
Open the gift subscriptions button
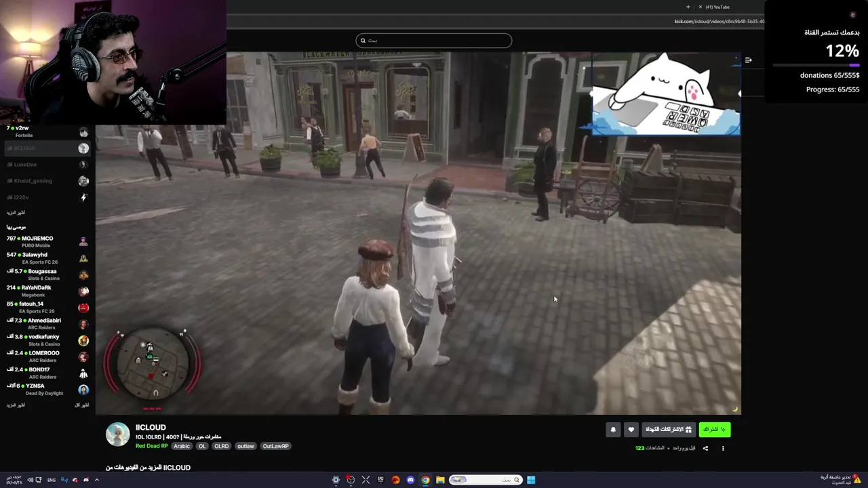(x=669, y=429)
